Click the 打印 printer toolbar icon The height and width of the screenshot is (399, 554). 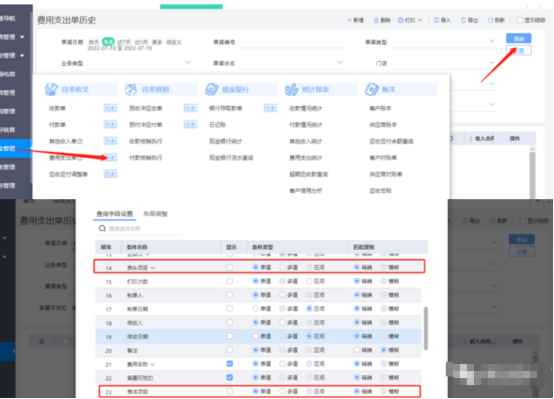coord(400,20)
